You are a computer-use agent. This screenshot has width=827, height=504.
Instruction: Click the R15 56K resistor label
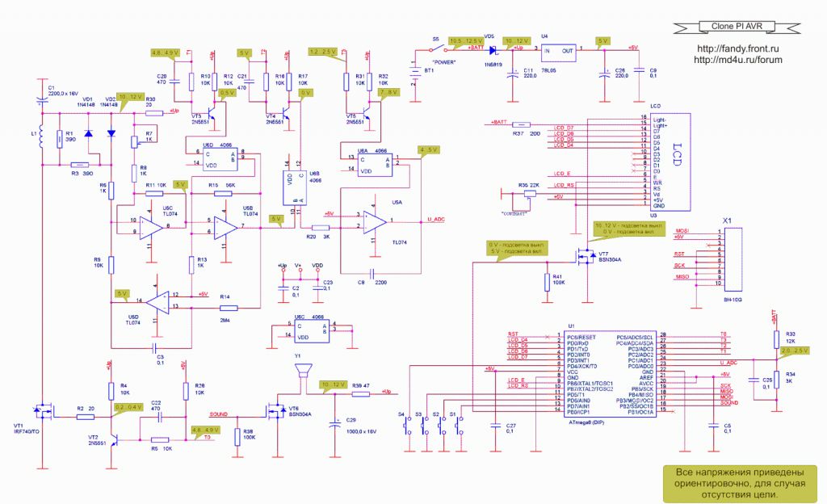click(x=221, y=186)
